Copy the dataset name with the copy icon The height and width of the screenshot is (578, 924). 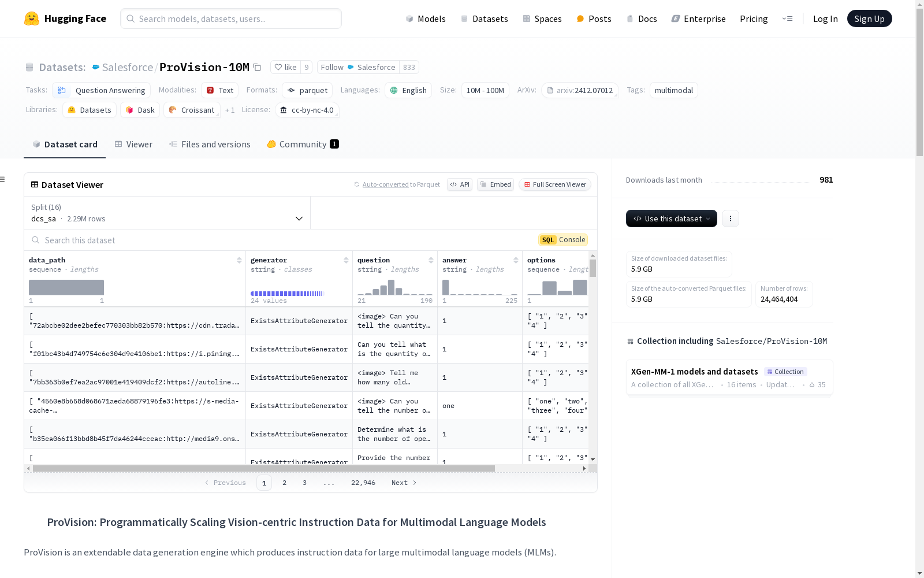point(258,67)
